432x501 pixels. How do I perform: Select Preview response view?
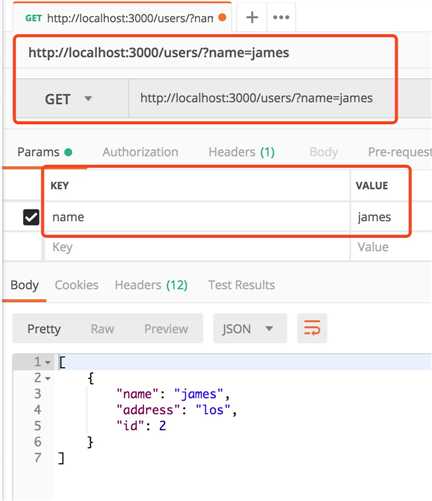point(166,329)
